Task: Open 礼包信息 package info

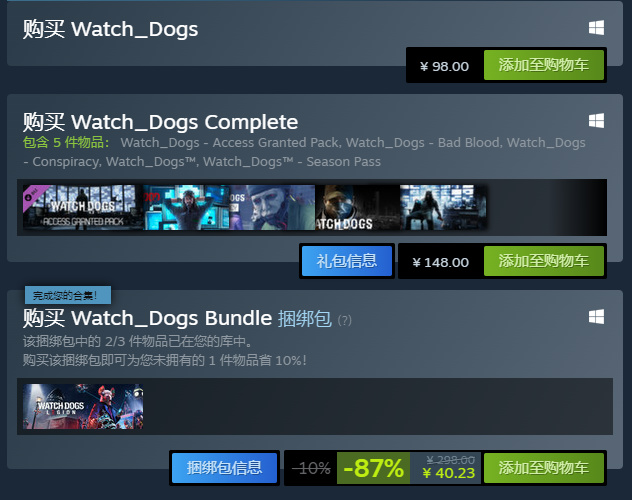Action: click(x=347, y=261)
